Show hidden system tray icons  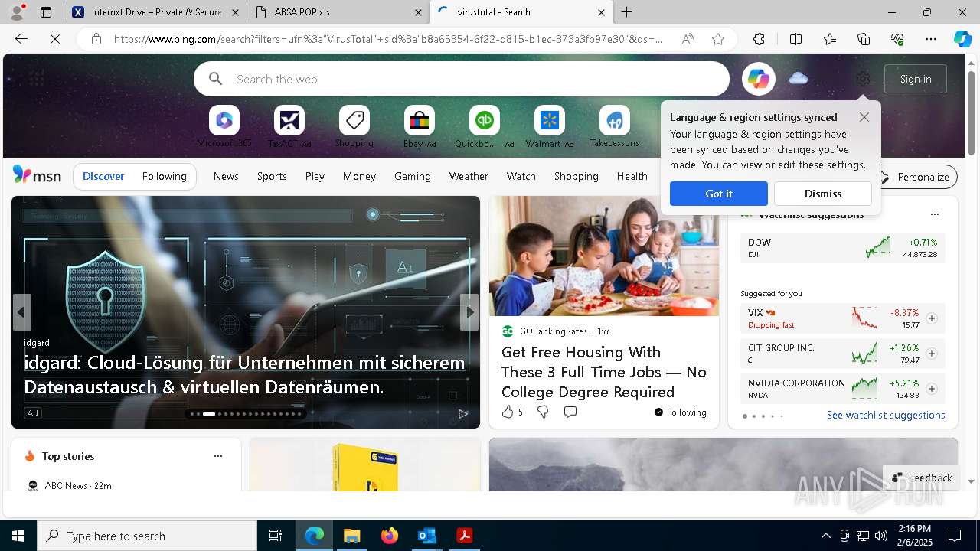(825, 536)
